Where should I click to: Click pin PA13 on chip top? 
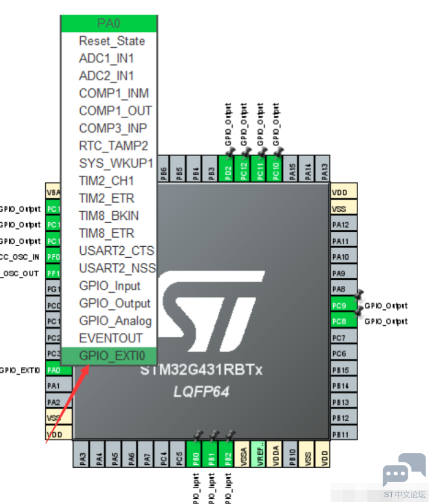click(x=323, y=169)
